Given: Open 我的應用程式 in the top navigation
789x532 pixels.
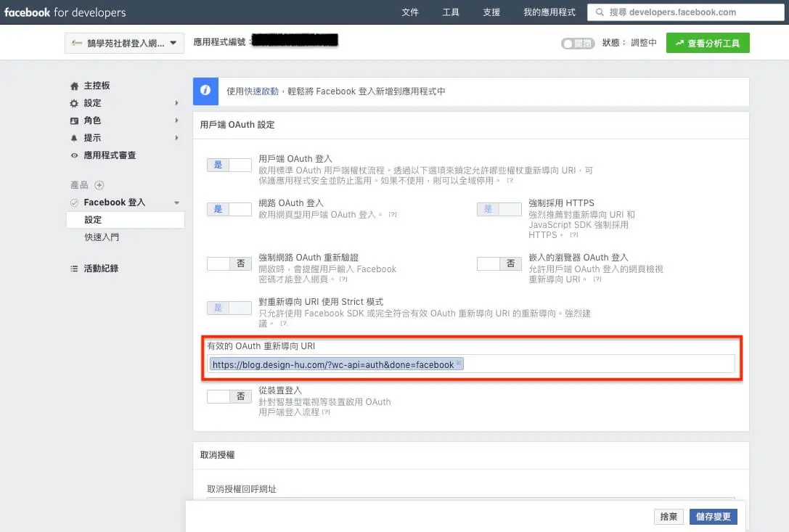Looking at the screenshot, I should click(x=549, y=12).
